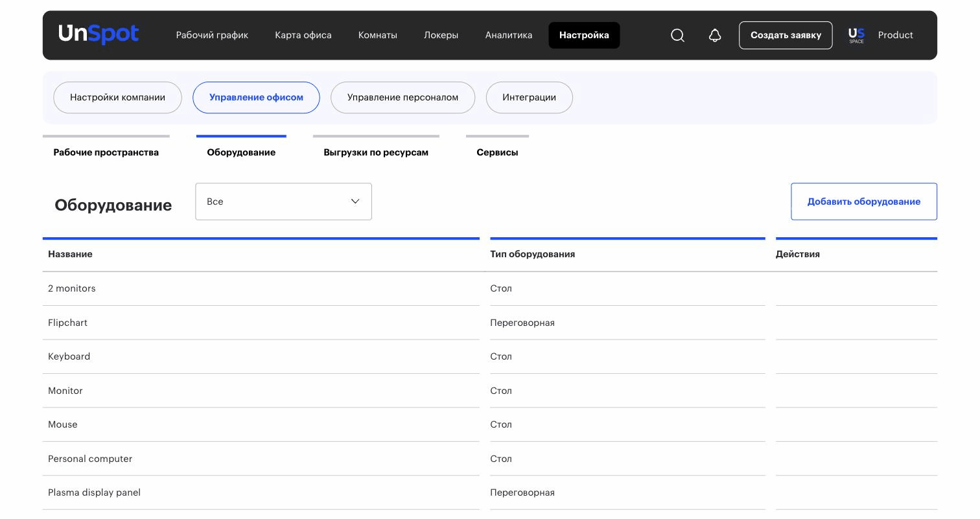Click "Стол" type in 2 monitors row
Viewport: 980px width, 519px height.
501,288
